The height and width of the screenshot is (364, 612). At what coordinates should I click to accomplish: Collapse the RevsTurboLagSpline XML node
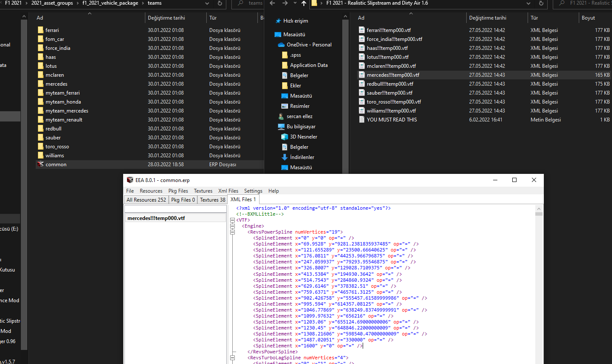pyautogui.click(x=232, y=358)
